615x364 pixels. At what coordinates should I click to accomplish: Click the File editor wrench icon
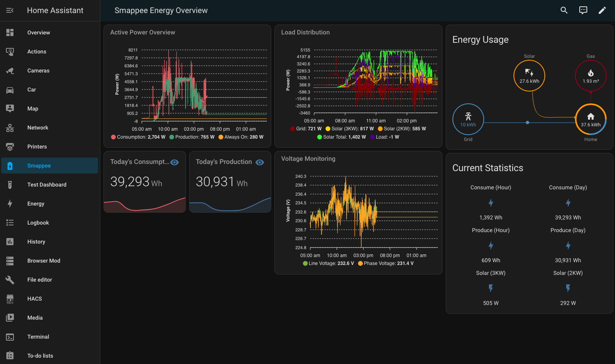point(10,280)
